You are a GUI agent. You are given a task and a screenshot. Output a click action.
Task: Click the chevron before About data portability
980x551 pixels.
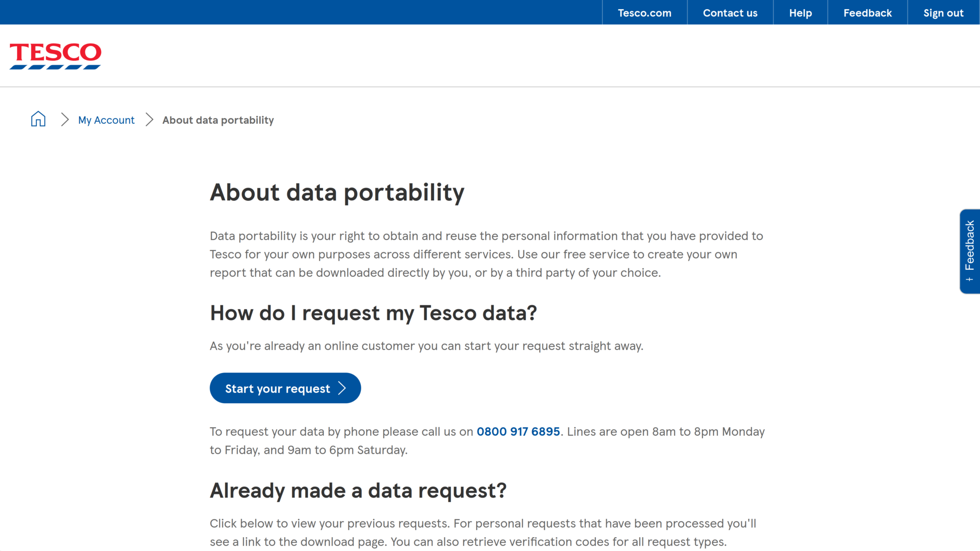tap(149, 120)
